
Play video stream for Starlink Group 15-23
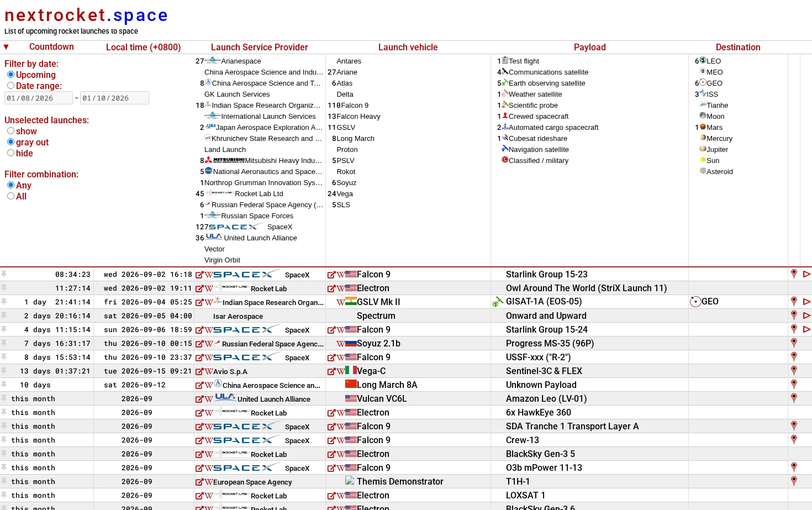(x=807, y=274)
